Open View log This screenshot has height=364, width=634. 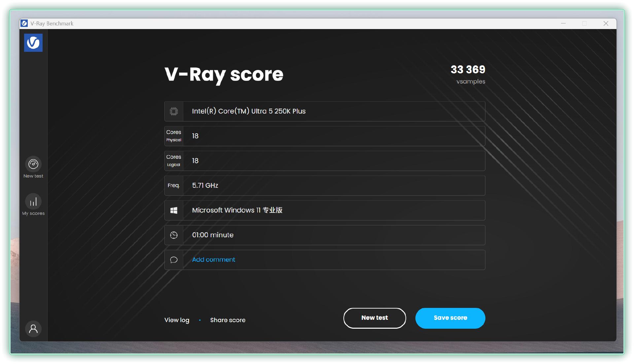click(x=177, y=320)
